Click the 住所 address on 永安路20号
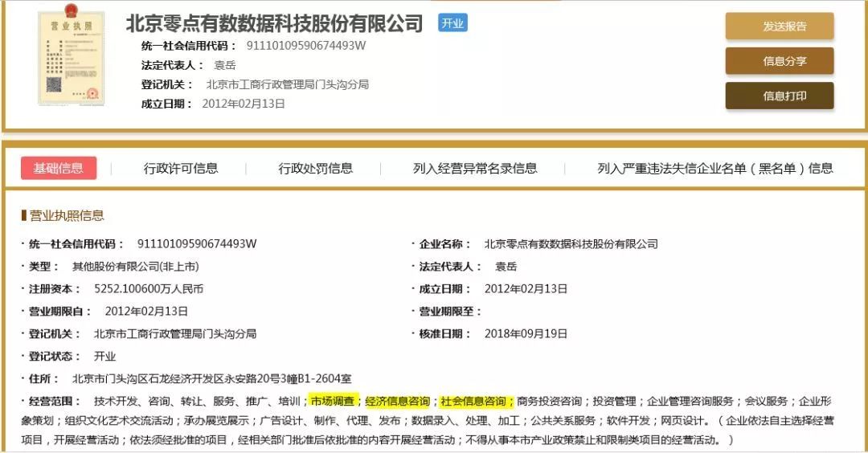 coord(211,378)
